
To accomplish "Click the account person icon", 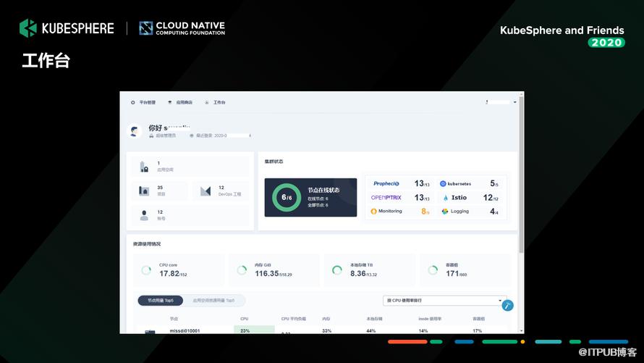I will click(x=144, y=215).
